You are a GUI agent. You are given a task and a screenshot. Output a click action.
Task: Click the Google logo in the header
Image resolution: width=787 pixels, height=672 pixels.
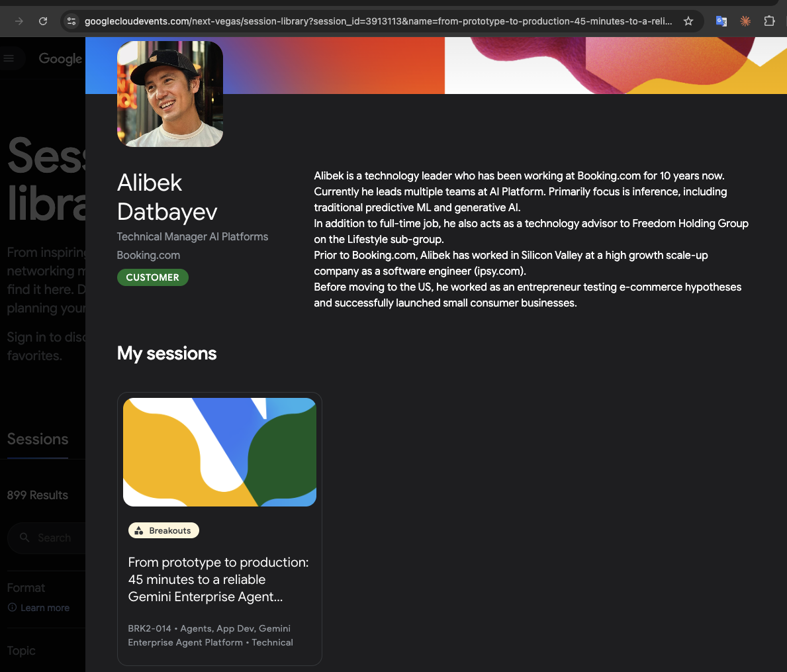[60, 59]
